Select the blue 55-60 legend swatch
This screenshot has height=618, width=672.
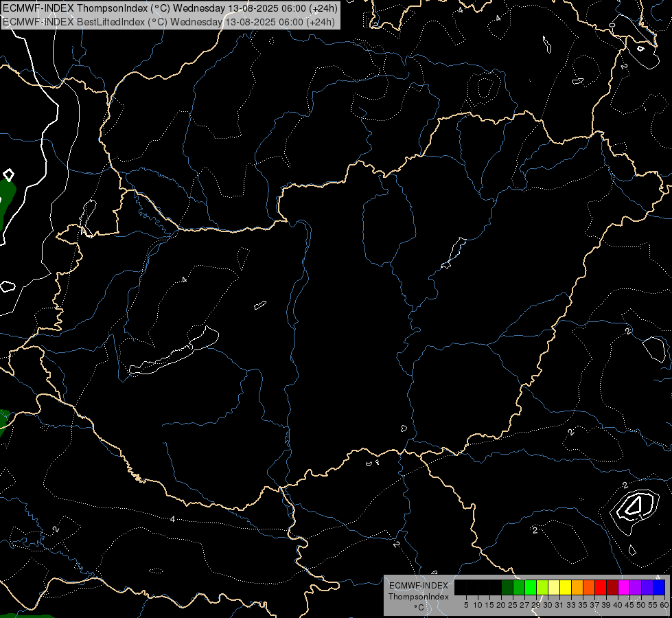tap(659, 587)
